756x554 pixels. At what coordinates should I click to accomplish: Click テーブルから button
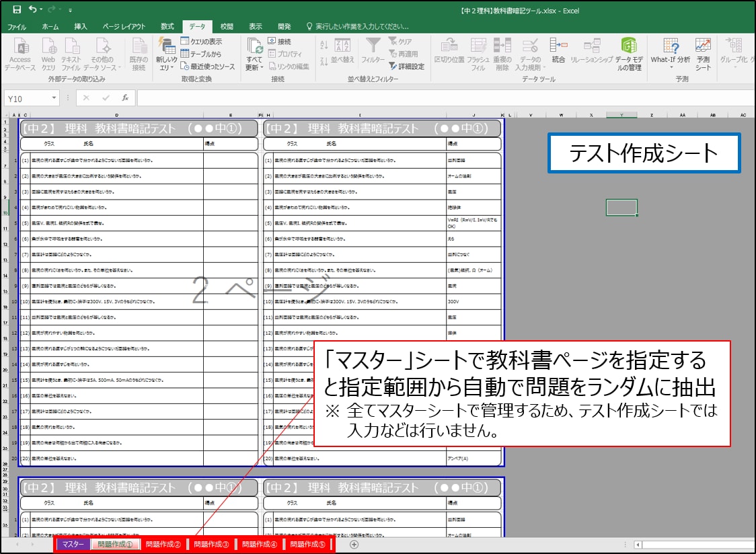[201, 54]
